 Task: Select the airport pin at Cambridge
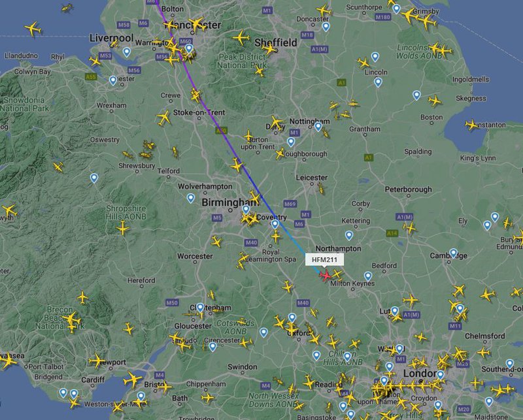point(453,253)
